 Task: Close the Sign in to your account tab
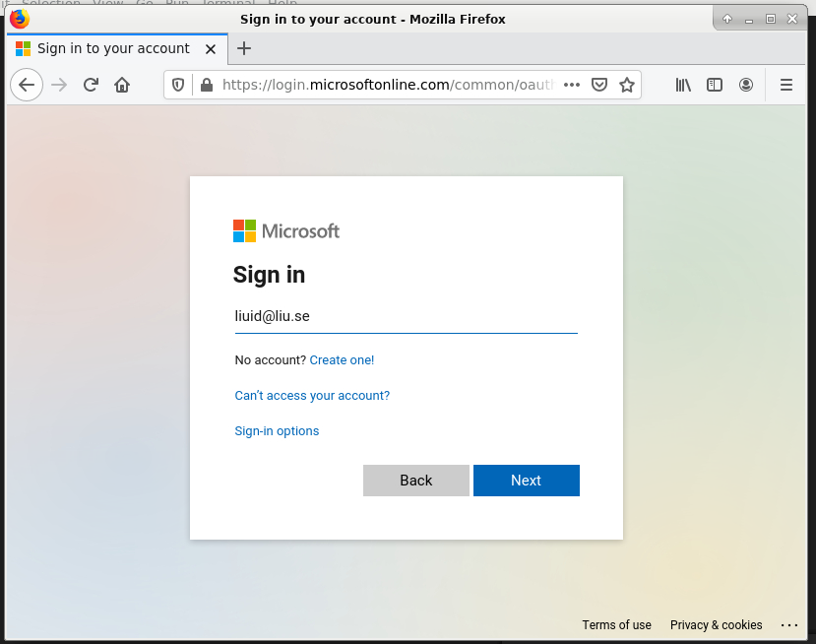coord(211,49)
